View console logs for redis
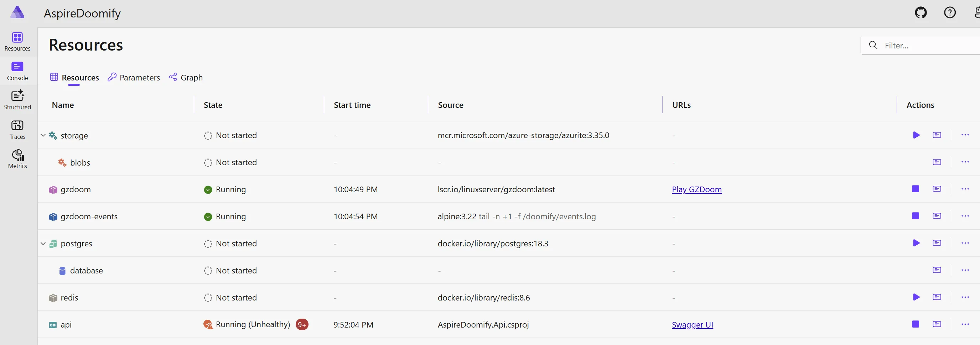 (x=937, y=297)
